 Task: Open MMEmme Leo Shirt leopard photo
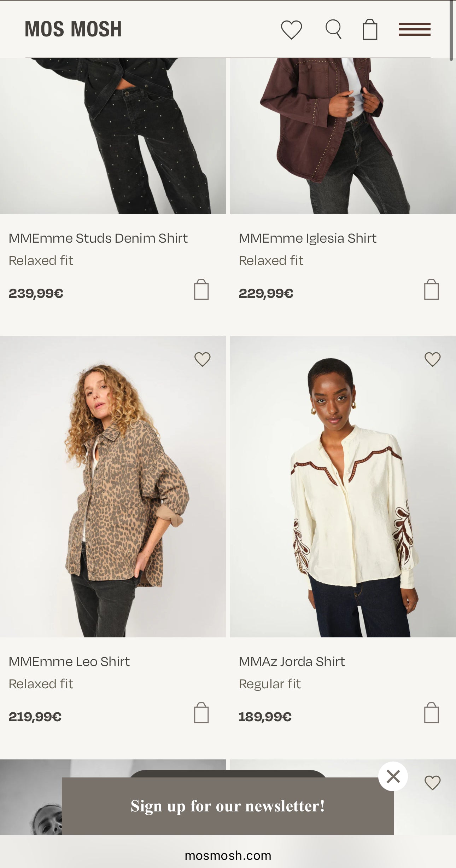113,486
